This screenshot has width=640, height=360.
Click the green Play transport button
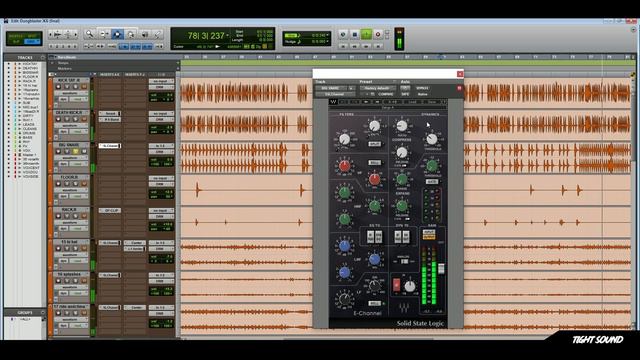coord(366,34)
